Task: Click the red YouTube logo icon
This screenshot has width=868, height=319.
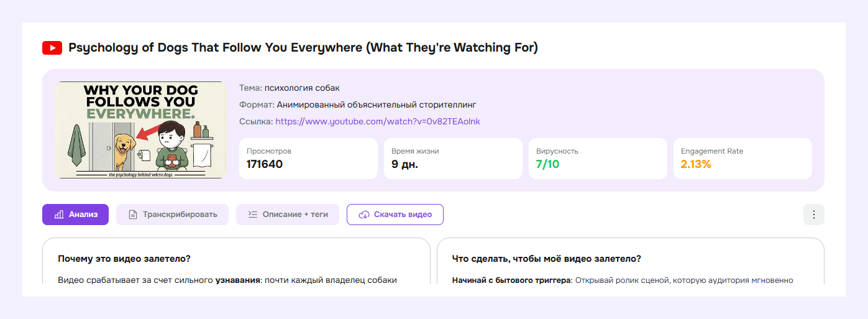Action: (52, 48)
